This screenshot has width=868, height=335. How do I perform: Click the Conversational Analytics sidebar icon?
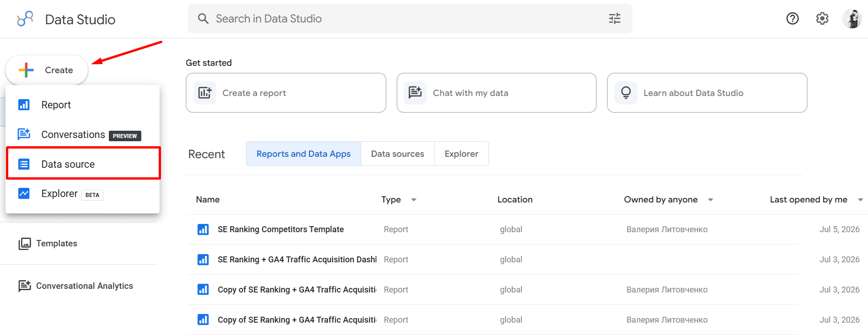tap(25, 286)
